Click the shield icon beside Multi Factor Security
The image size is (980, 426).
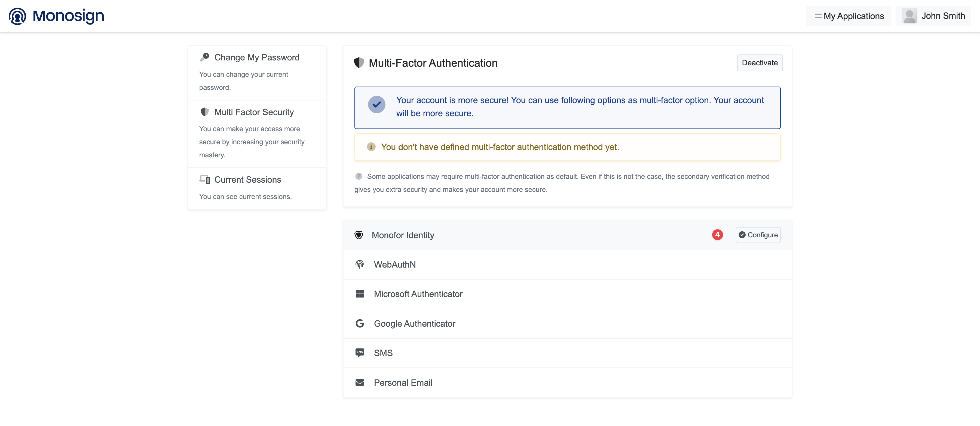pyautogui.click(x=205, y=112)
